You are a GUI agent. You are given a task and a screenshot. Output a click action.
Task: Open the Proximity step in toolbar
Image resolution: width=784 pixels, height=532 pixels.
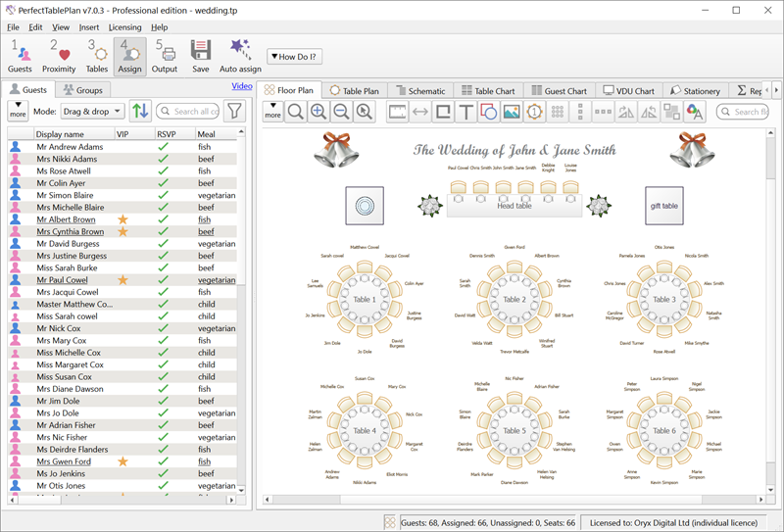(59, 56)
